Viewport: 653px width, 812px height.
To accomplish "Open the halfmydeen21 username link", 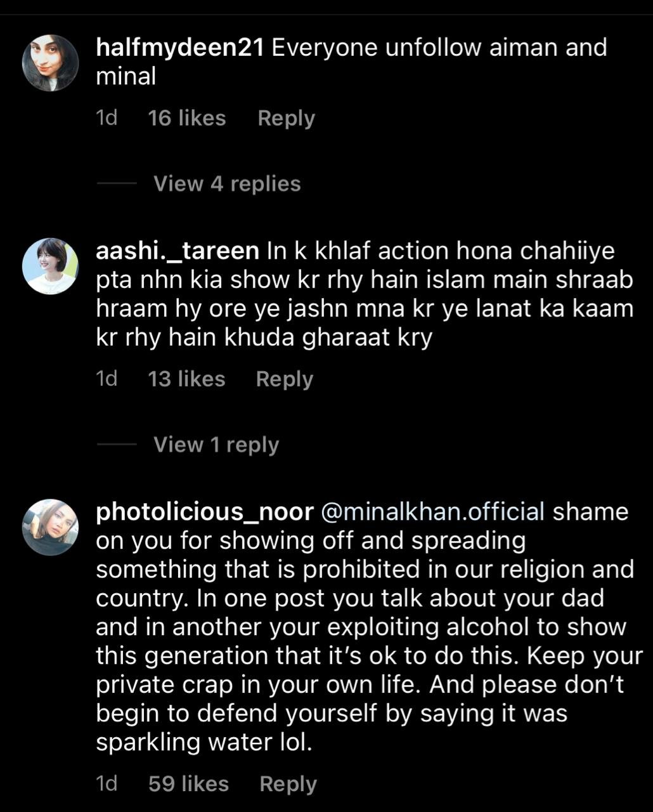I will [x=179, y=48].
